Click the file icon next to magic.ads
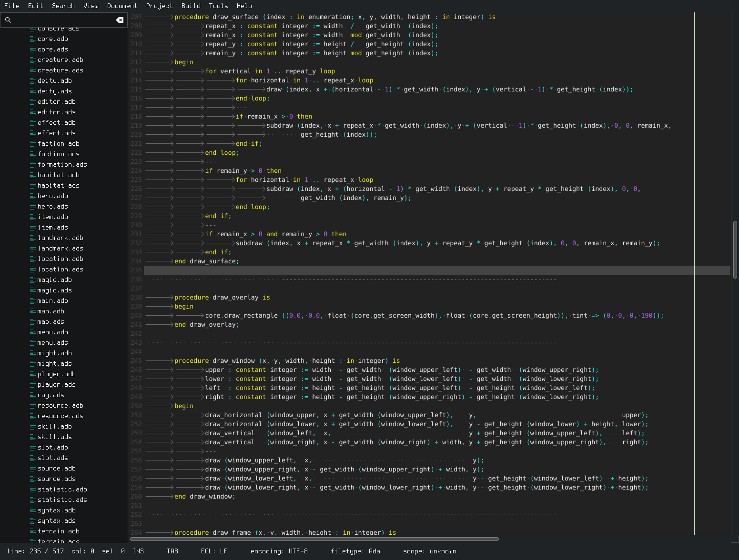Screen dimensions: 739x560 point(33,290)
